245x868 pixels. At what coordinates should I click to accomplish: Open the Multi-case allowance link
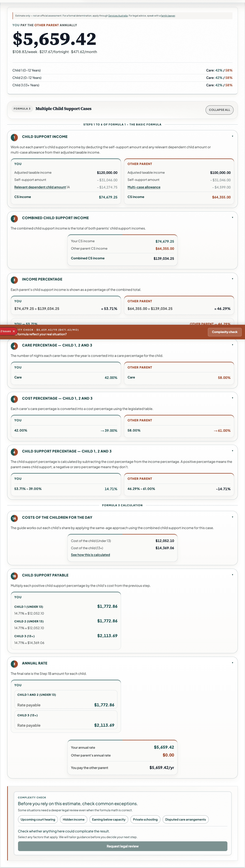(144, 187)
